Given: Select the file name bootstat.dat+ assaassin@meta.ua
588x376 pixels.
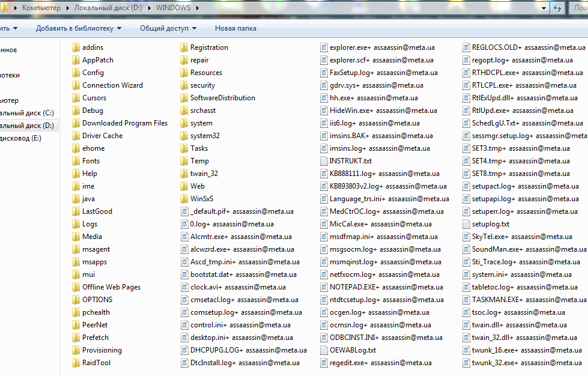Looking at the screenshot, I should pos(243,274).
